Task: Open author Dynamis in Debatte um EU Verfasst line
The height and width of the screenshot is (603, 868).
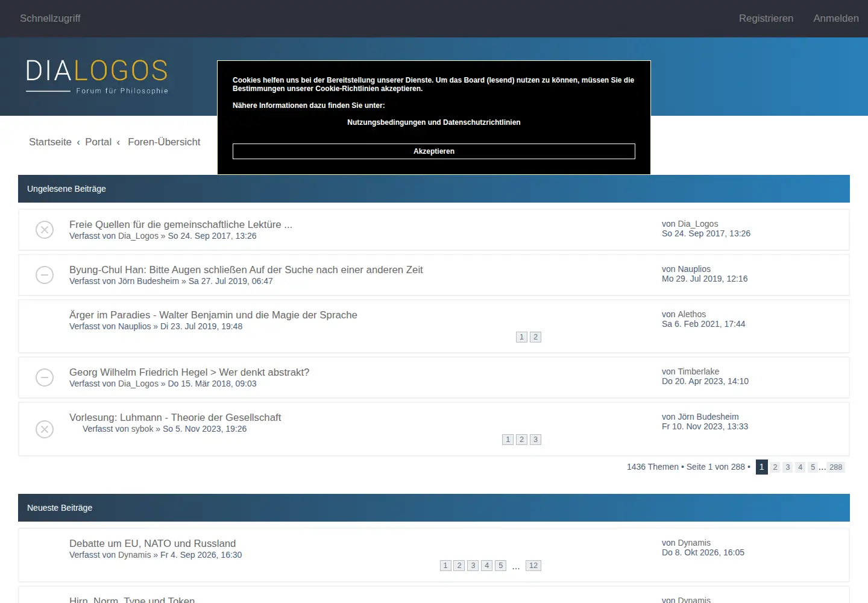Action: tap(134, 555)
